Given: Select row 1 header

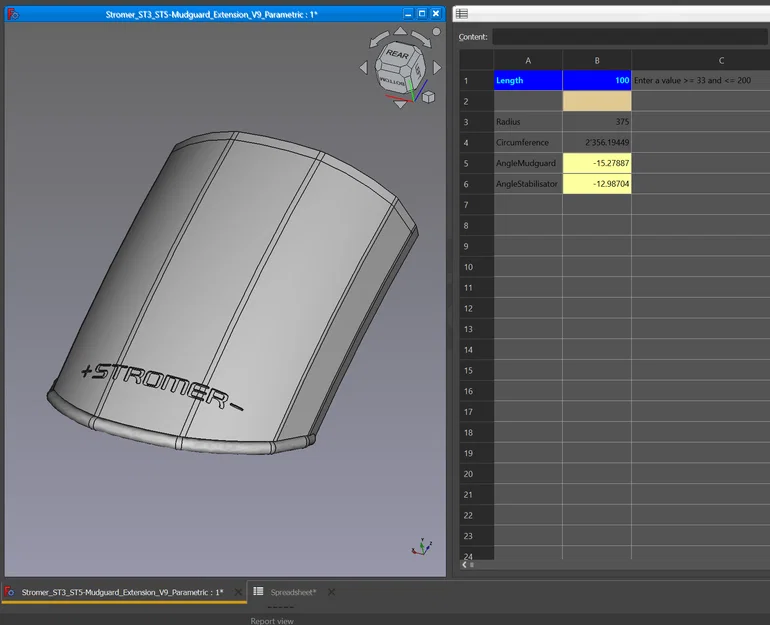Looking at the screenshot, I should click(x=476, y=81).
